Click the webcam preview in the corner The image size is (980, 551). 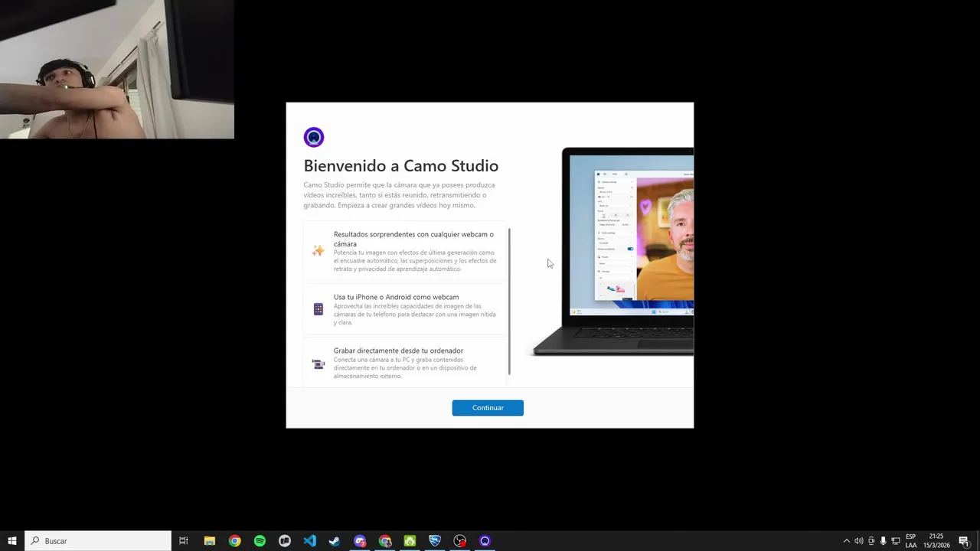coord(117,69)
